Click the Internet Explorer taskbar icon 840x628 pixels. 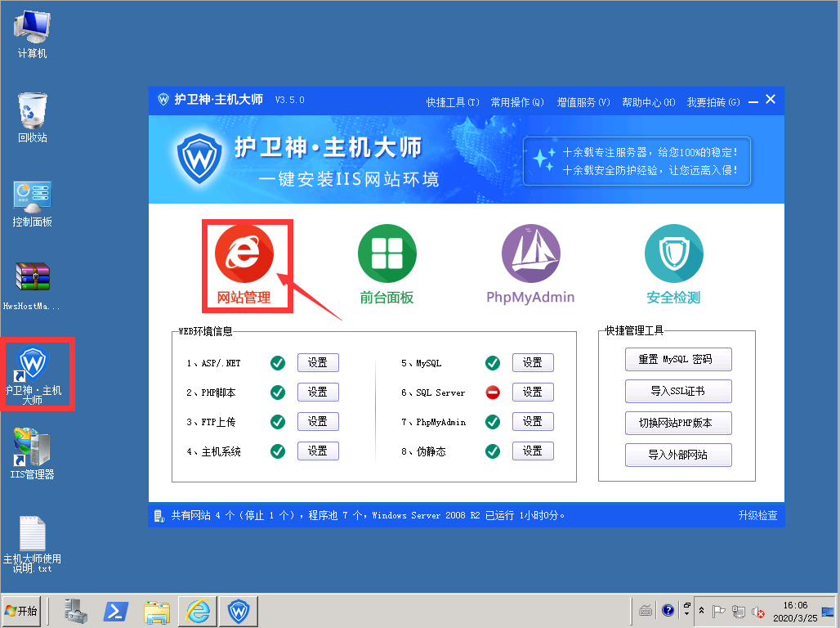click(197, 611)
